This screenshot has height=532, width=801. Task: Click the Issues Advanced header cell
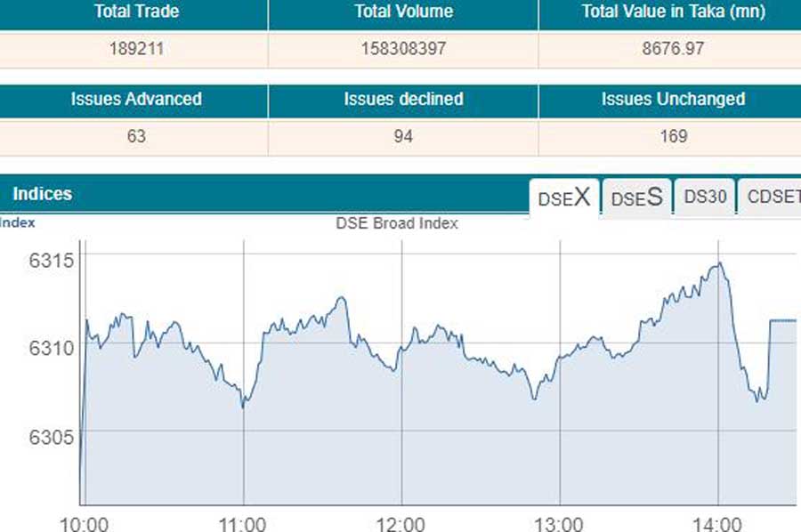tap(136, 100)
